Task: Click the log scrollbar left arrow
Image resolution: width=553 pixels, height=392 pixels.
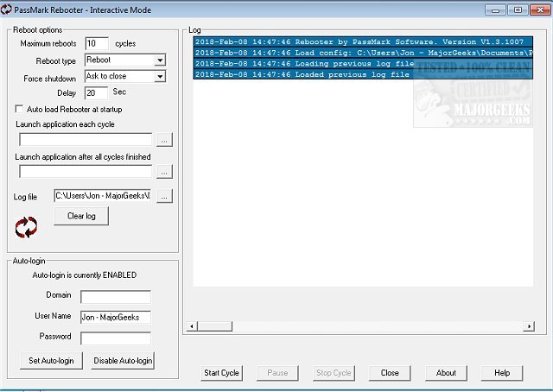Action: coord(192,326)
